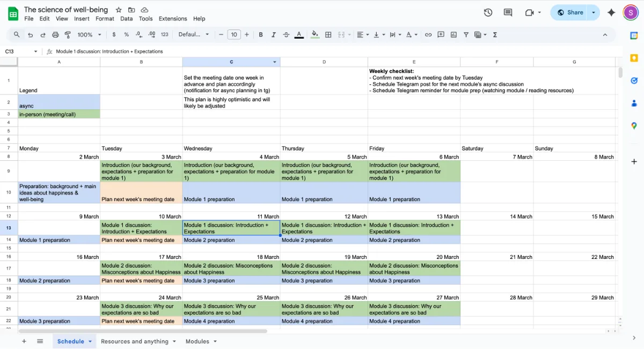Toggle italic formatting
Screen dimensions: 644x349
pyautogui.click(x=274, y=34)
